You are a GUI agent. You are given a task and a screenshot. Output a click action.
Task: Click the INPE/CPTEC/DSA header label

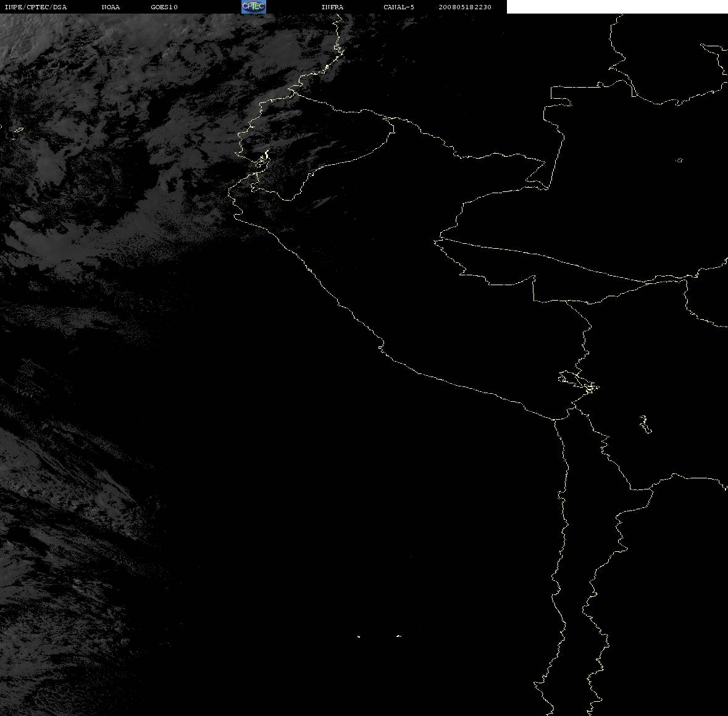coord(35,7)
